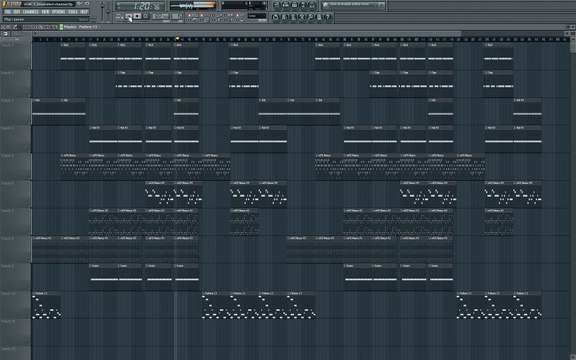Screen dimensions: 576x360
Task: Click the yellow playhead marker on the ruler
Action: (x=177, y=38)
